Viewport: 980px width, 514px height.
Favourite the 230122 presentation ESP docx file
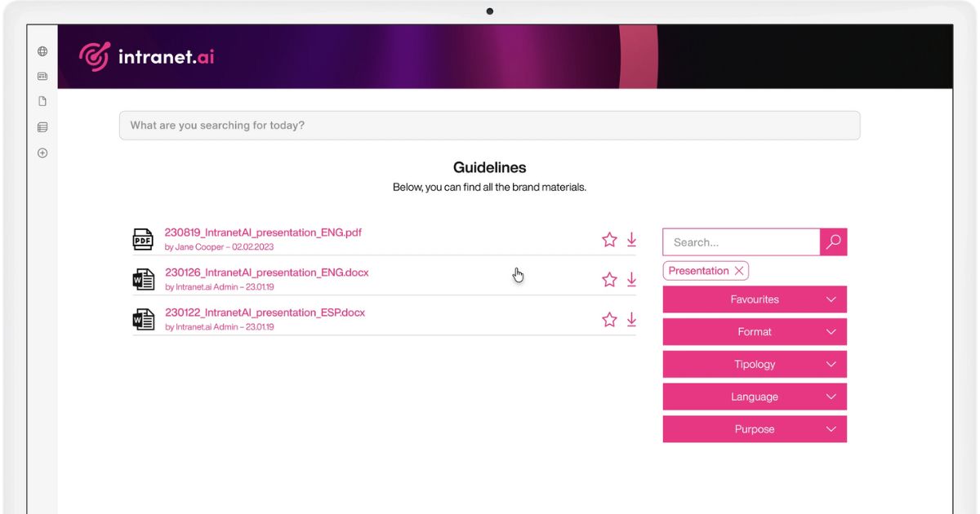tap(609, 320)
